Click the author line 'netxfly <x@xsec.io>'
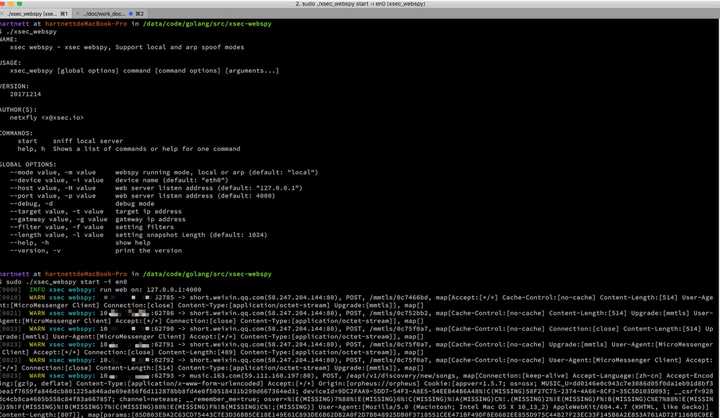Viewport: 720px width, 418px height. [x=47, y=118]
